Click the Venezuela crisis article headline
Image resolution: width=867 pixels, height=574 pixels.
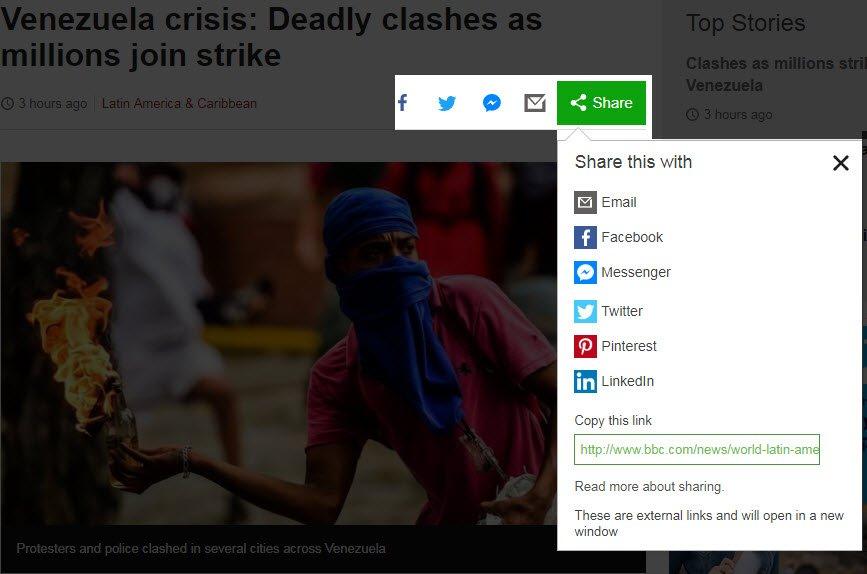pos(271,37)
